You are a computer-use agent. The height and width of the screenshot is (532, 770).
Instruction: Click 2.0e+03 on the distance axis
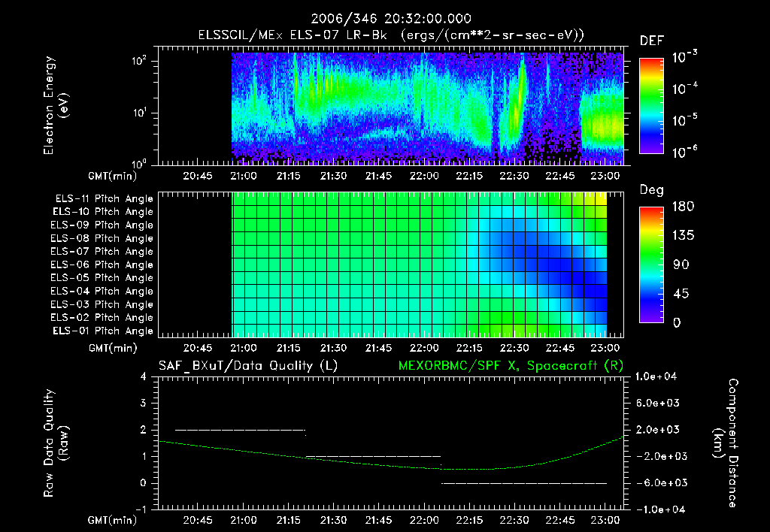pos(658,429)
